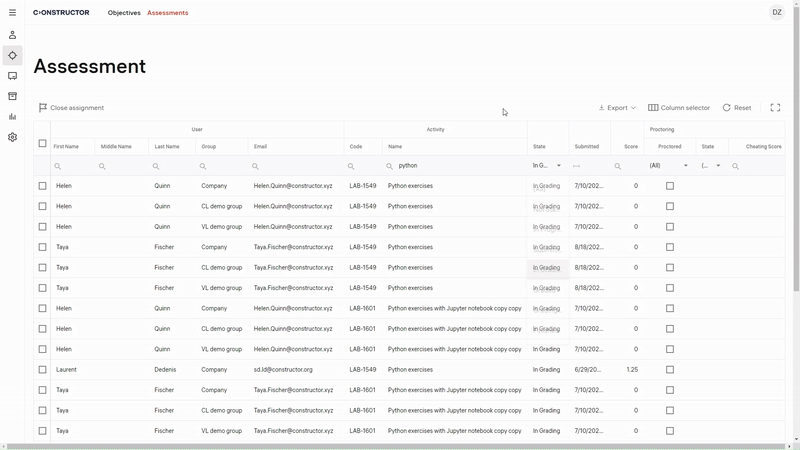The image size is (800, 450).
Task: Click the horizontal scrollbar at bottom
Action: [396, 447]
